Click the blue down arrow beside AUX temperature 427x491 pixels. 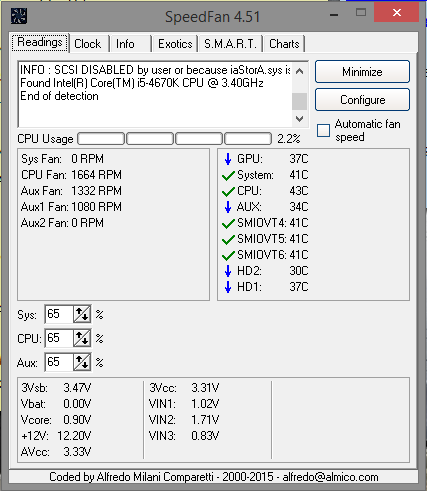(x=228, y=207)
